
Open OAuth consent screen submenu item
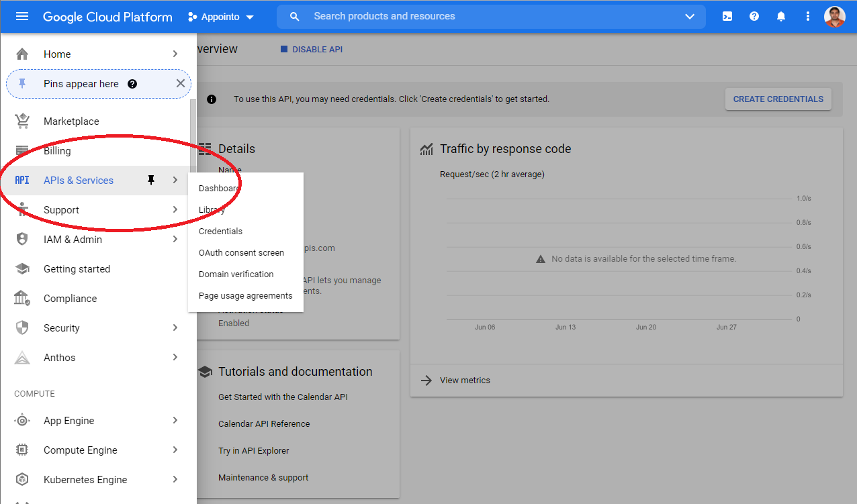point(246,253)
